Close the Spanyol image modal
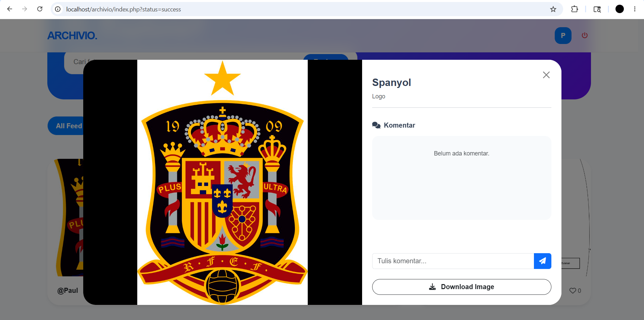 coord(546,75)
